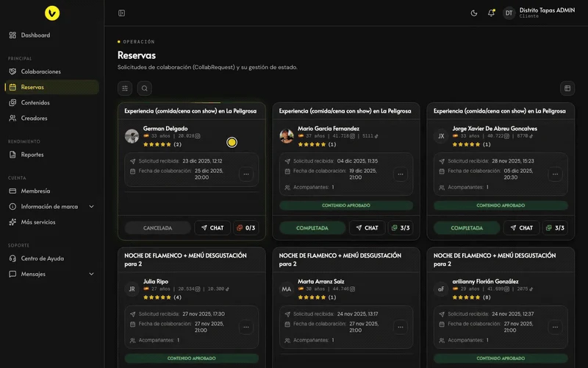Click arilianny Florián star rating (8)

[471, 297]
